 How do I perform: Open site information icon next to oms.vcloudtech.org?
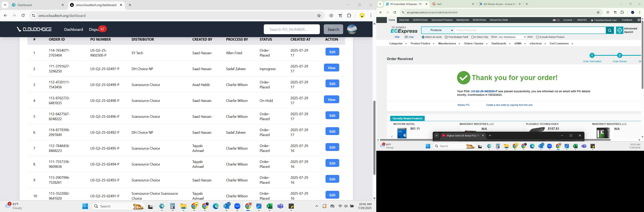pos(33,16)
